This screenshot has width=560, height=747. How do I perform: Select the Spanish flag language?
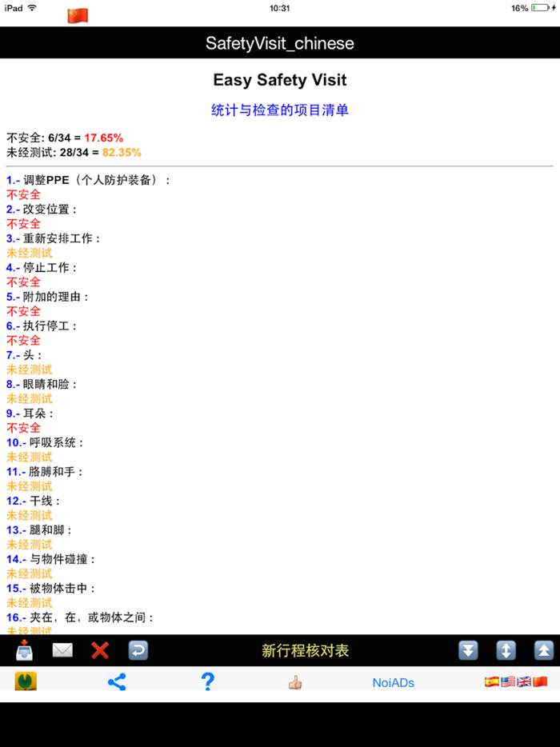pos(492,681)
